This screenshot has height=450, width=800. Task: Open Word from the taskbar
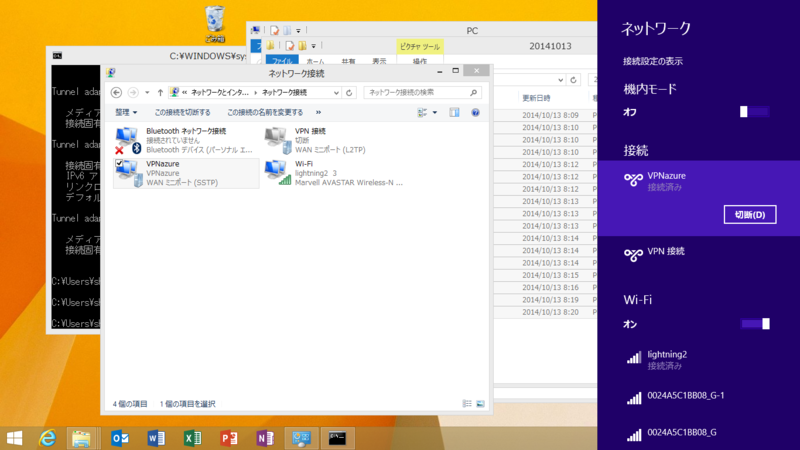(x=156, y=438)
